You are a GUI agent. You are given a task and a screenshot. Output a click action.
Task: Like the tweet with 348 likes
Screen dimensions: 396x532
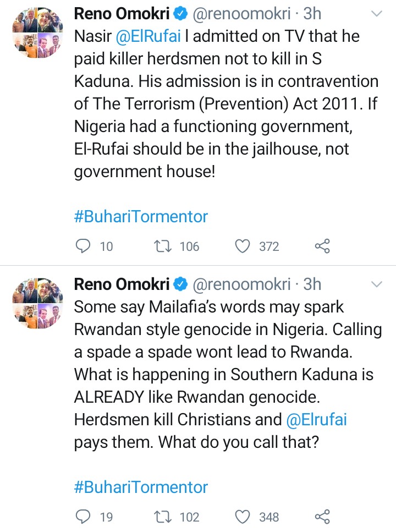[x=243, y=516]
